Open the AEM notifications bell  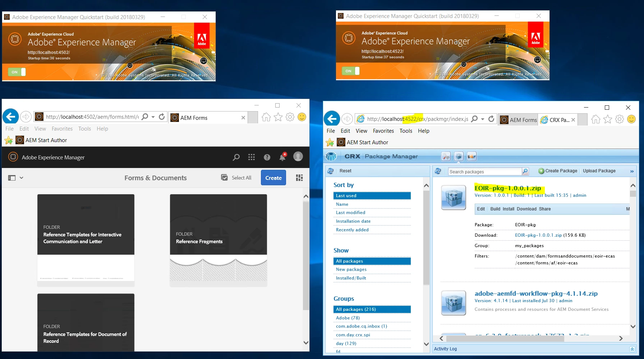coord(282,157)
